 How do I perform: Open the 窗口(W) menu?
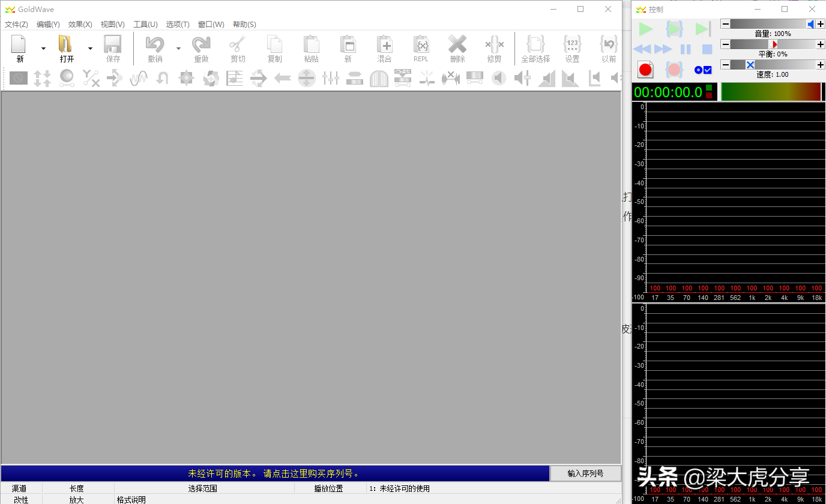click(211, 25)
